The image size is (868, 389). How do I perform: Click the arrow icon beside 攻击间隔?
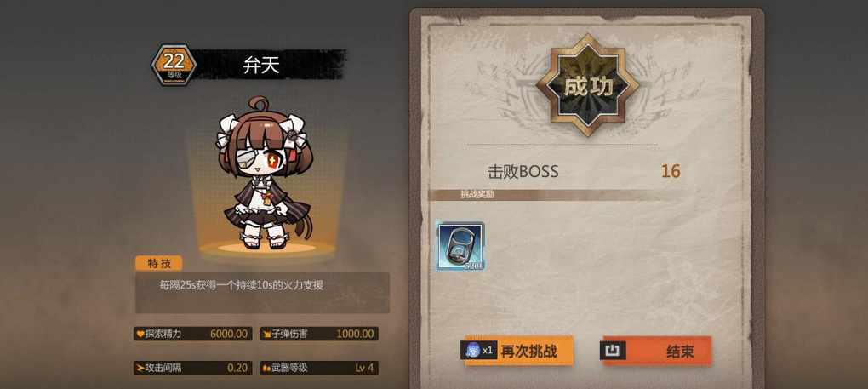tap(140, 368)
